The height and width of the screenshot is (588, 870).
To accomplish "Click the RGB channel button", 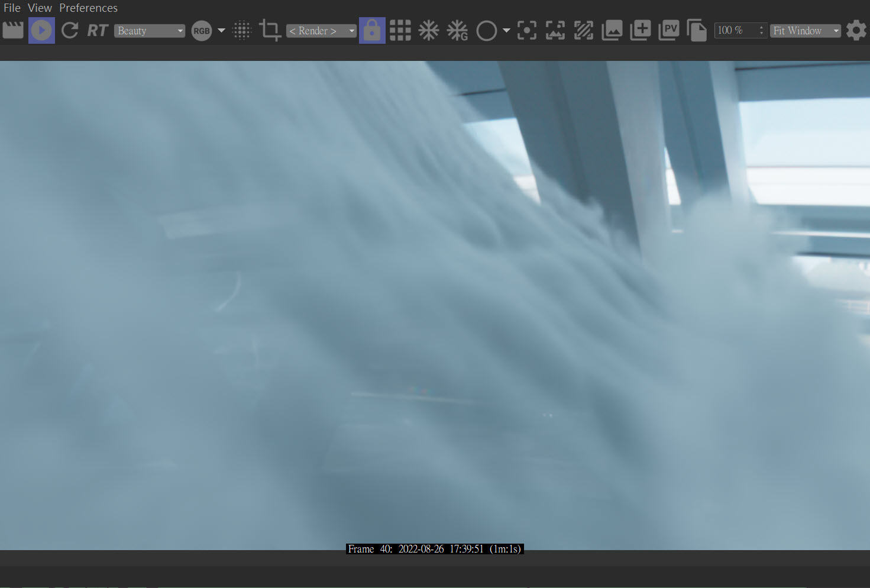I will click(x=202, y=31).
